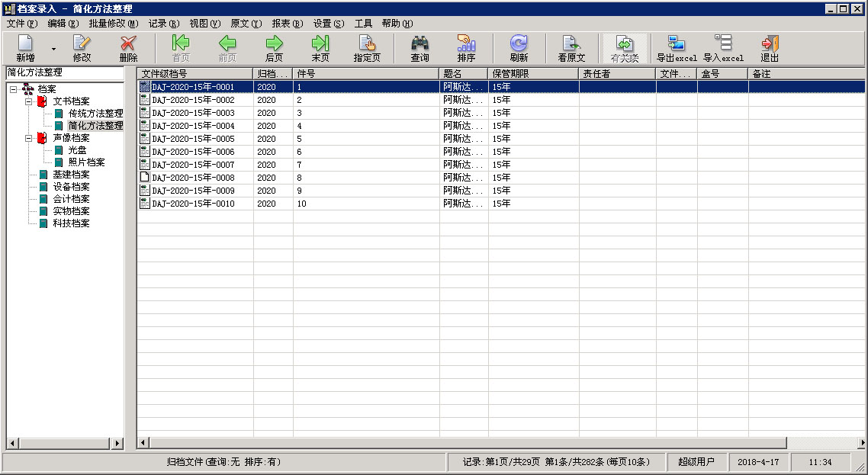868x475 pixels.
Task: Open the 批量修改 menu
Action: point(113,24)
